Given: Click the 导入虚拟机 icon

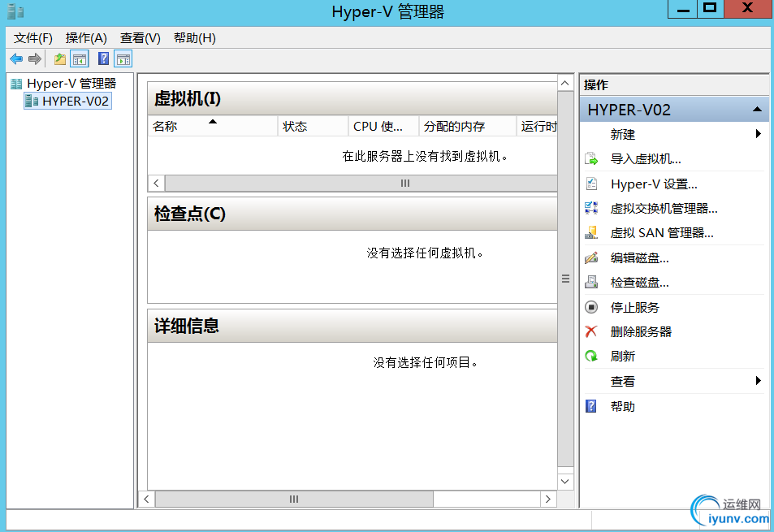Looking at the screenshot, I should pos(591,159).
